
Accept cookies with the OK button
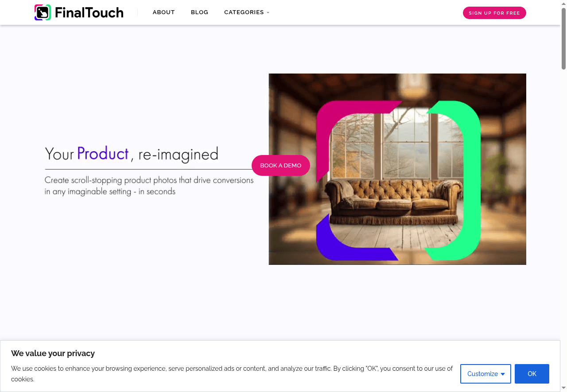coord(532,374)
